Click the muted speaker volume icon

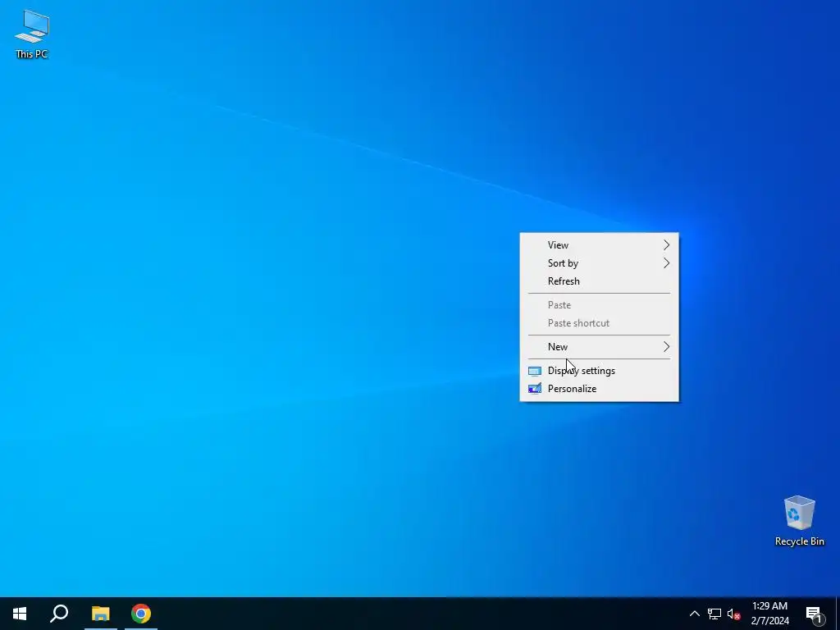[733, 614]
